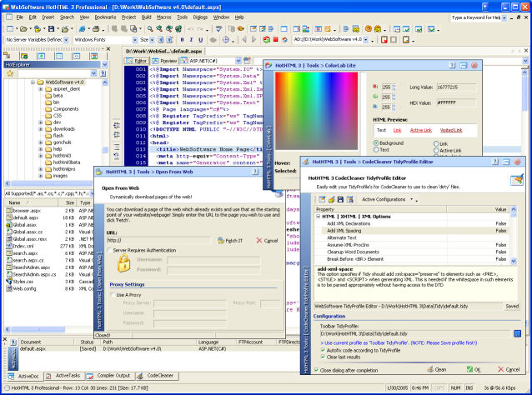Viewport: 532px width, 395px height.
Task: Click the Fetch IT button
Action: click(x=230, y=241)
